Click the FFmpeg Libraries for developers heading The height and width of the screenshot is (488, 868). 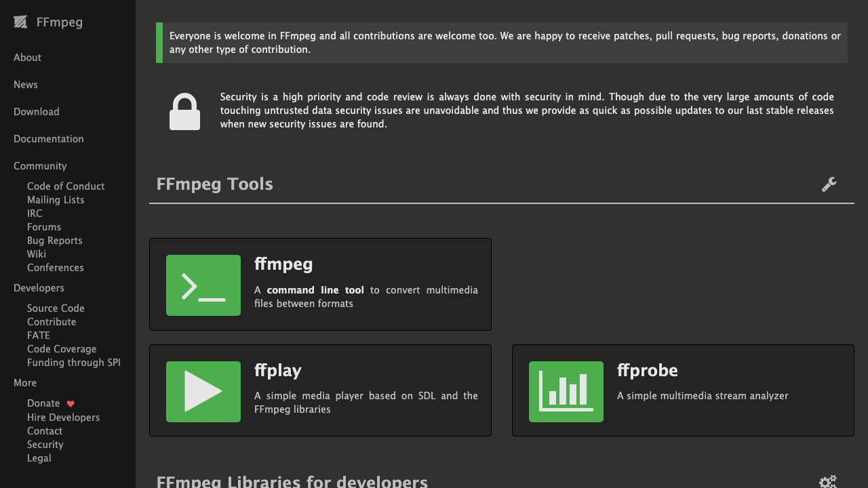292,482
